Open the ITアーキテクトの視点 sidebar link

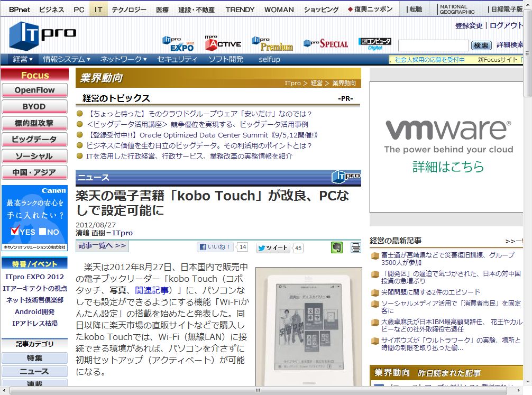[x=34, y=288]
